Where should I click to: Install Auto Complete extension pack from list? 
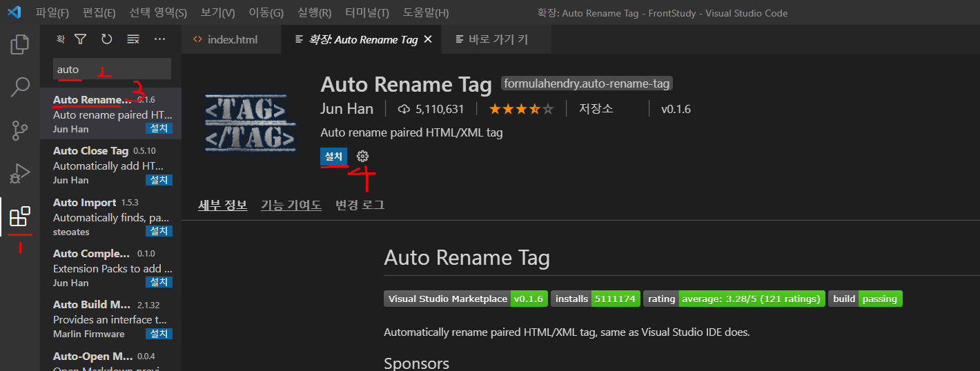click(x=159, y=282)
